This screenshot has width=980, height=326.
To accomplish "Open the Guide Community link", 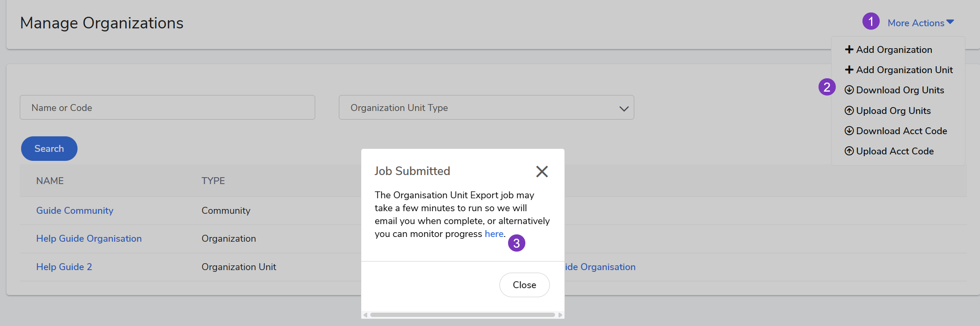I will (x=74, y=210).
